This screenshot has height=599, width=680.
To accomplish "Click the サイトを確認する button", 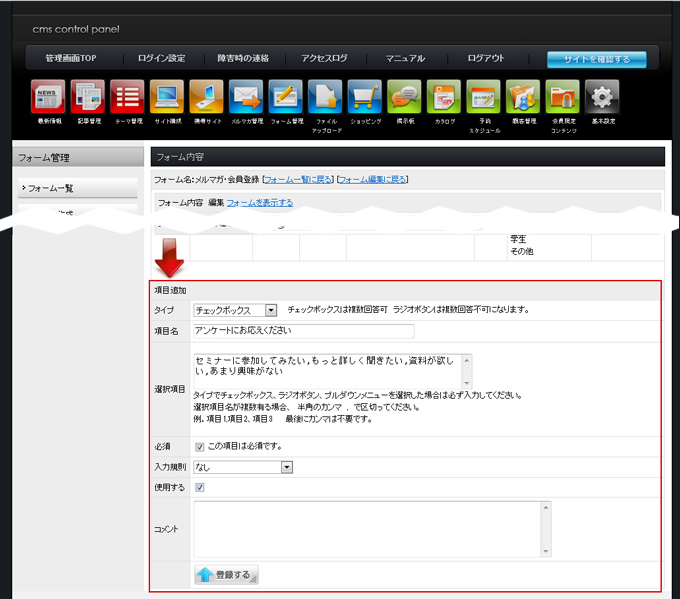I will 596,59.
